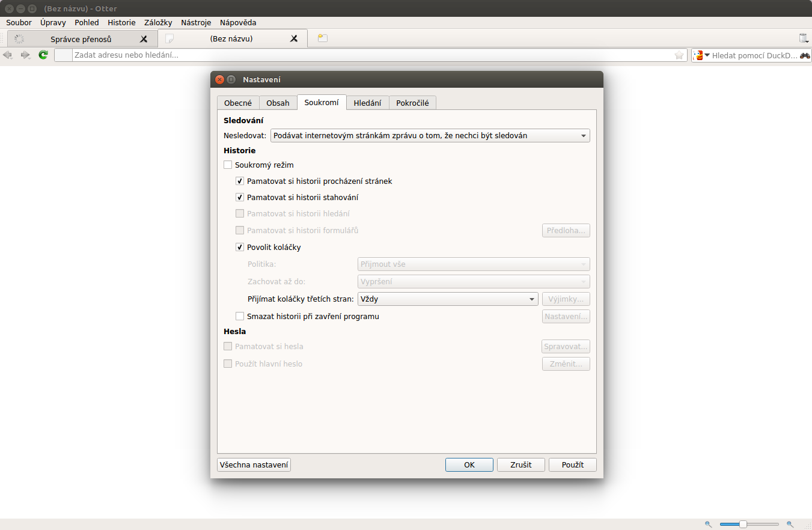The width and height of the screenshot is (812, 530).
Task: Click the Hesla section heading
Action: point(234,331)
